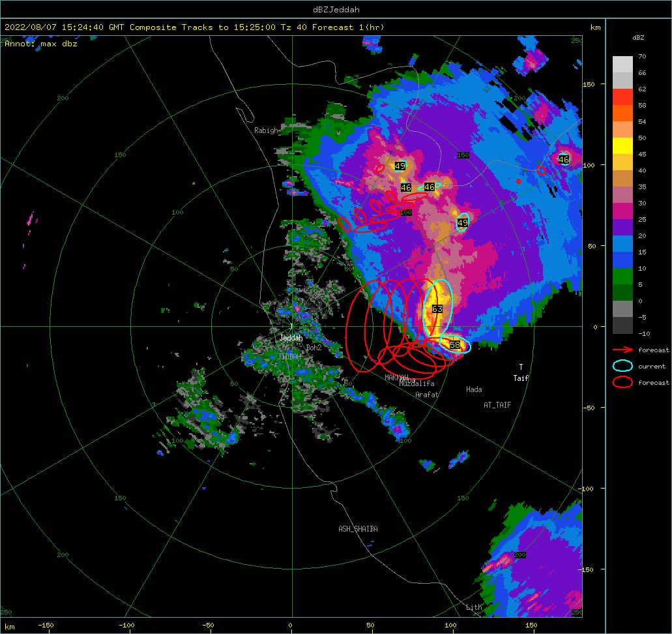Click the 2022/08/07 15:24:40 GMT timestamp
The height and width of the screenshot is (634, 672).
click(65, 27)
